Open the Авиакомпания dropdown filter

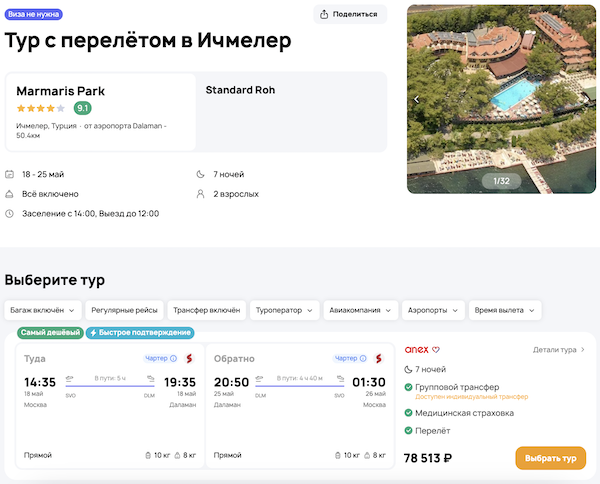tap(360, 310)
